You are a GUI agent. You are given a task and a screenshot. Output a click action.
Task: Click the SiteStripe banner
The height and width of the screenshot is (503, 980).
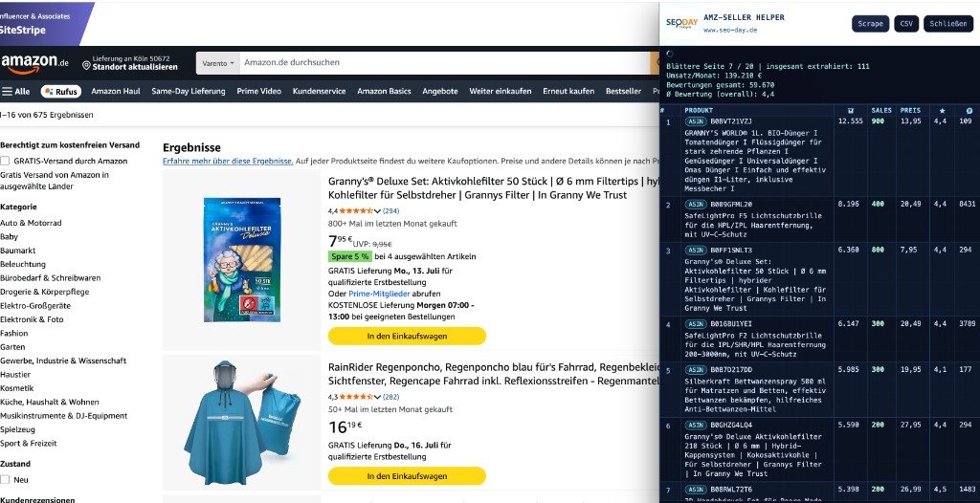click(x=42, y=24)
